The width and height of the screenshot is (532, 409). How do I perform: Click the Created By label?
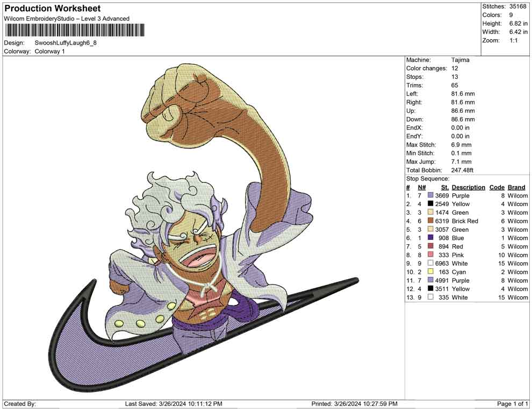tap(20, 404)
